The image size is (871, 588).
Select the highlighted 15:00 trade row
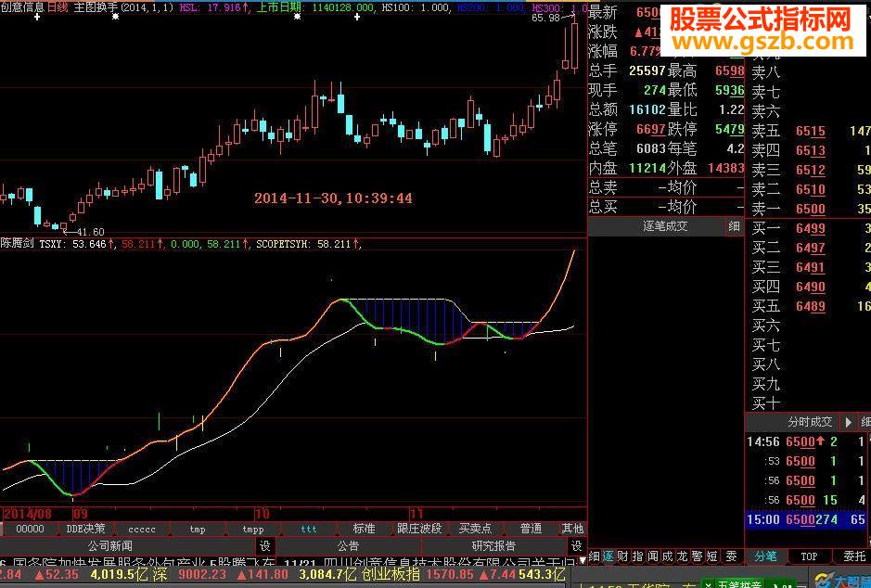point(808,519)
